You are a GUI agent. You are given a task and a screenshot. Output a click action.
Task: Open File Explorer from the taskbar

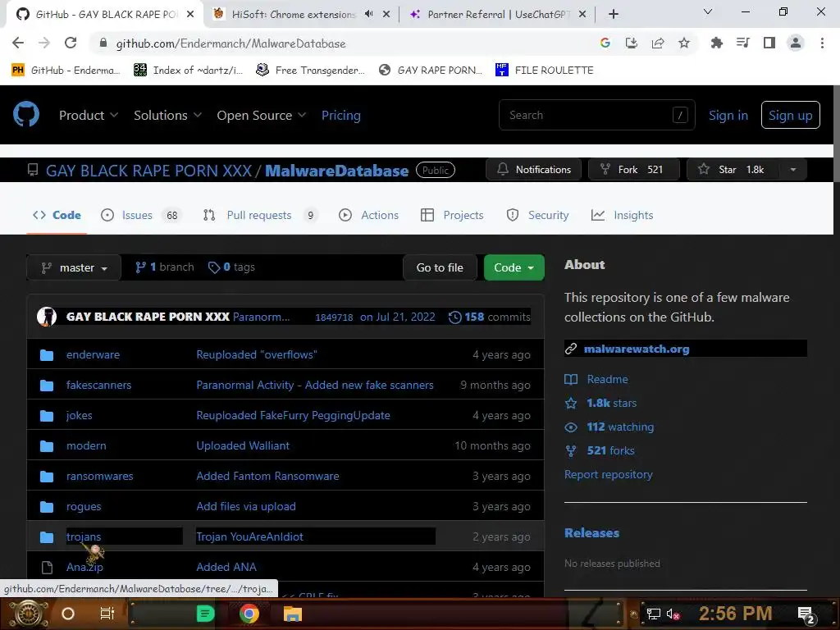(x=293, y=614)
